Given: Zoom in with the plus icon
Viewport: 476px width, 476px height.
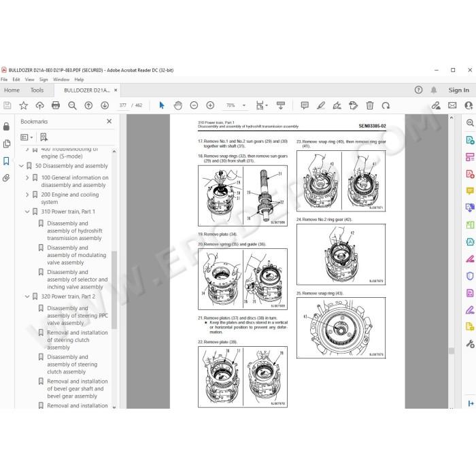Looking at the screenshot, I should tap(210, 105).
